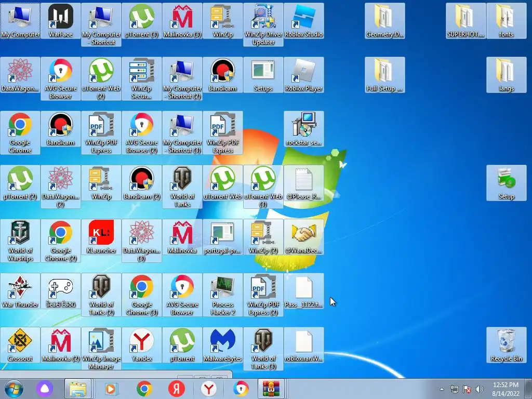Select the Malinovka (2) shortcut

click(x=61, y=344)
